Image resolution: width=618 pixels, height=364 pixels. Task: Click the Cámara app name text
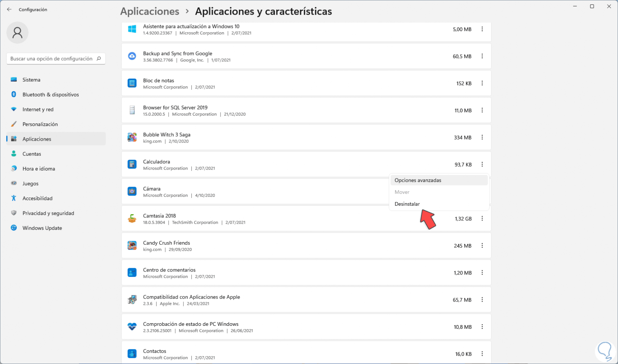click(x=152, y=189)
